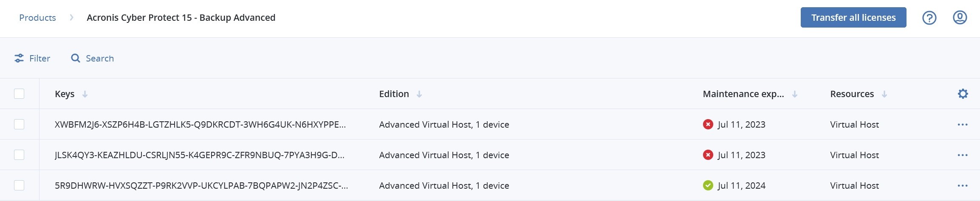Click the JLSK4QY3 license key text

199,155
